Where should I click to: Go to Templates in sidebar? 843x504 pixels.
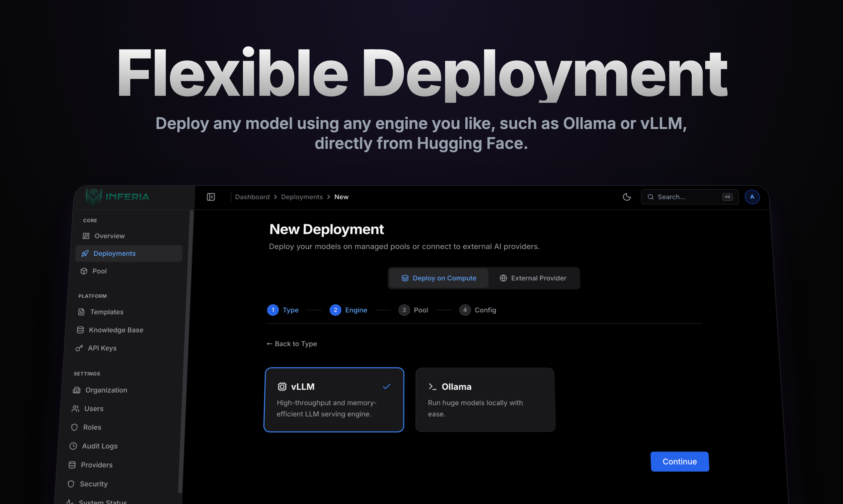coord(107,312)
